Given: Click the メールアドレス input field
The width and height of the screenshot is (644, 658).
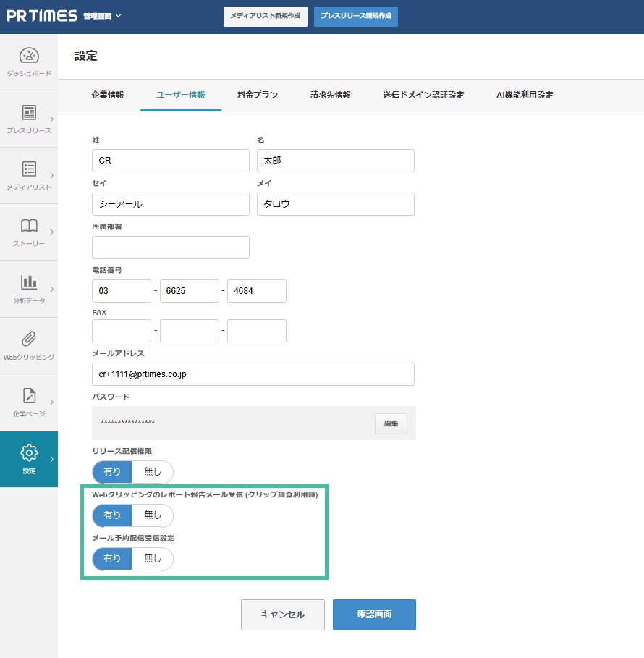Looking at the screenshot, I should click(253, 374).
